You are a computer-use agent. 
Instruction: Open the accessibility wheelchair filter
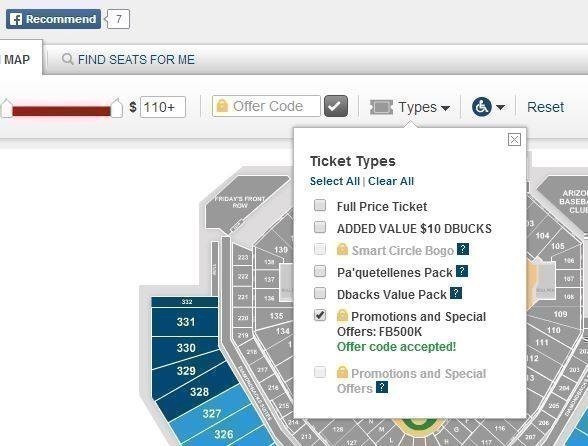(x=482, y=107)
